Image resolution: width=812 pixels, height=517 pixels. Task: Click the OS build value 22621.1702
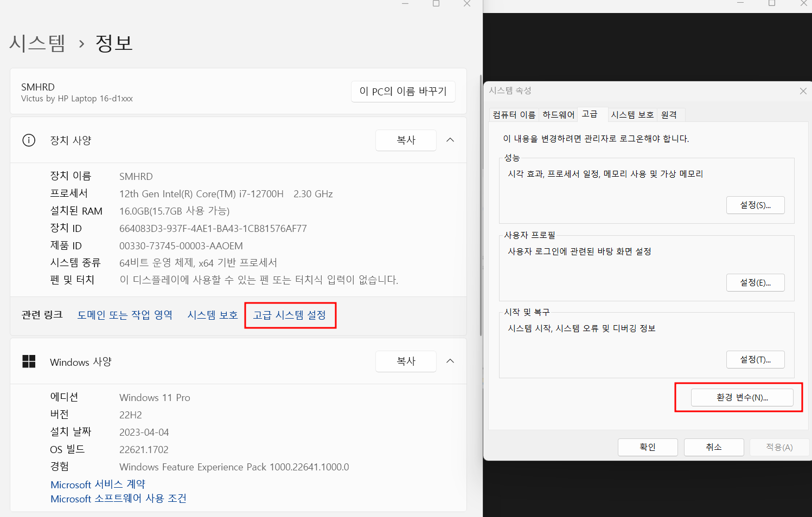coord(144,449)
